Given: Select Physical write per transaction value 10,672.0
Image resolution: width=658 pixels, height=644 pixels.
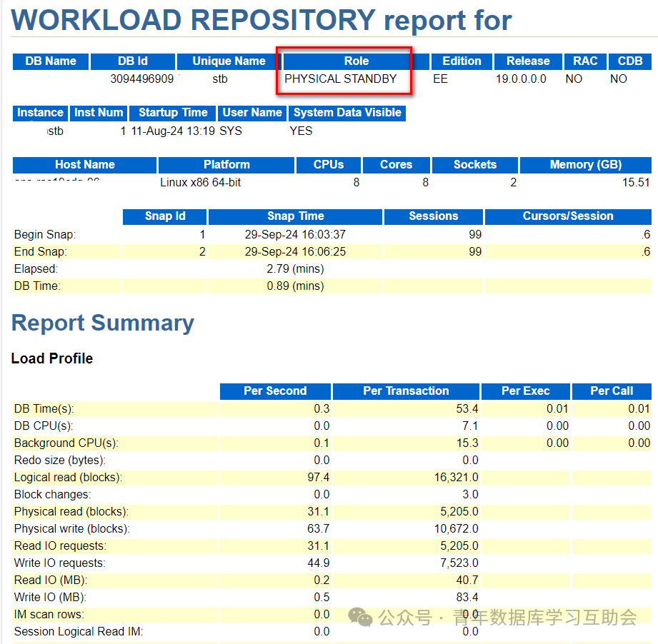Looking at the screenshot, I should 456,529.
